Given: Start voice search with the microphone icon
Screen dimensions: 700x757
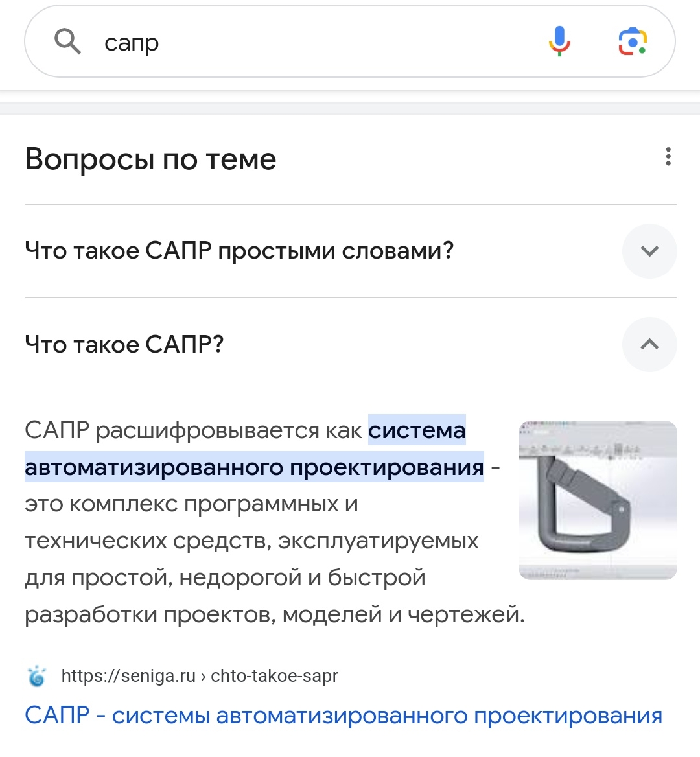Looking at the screenshot, I should (x=559, y=41).
